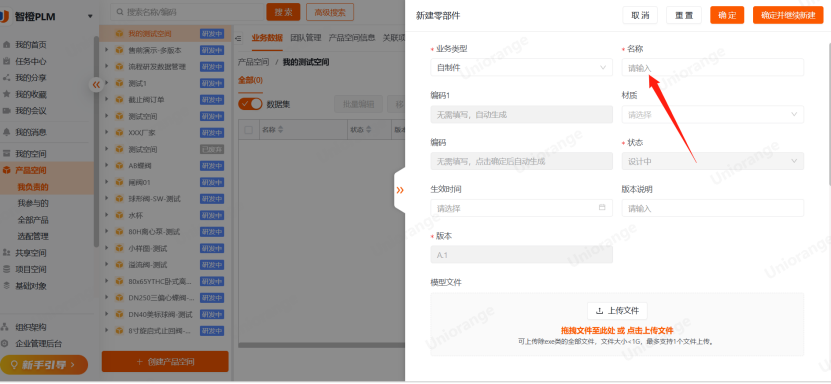Click the 上传文件 button
Image resolution: width=831 pixels, height=384 pixels.
pos(617,310)
